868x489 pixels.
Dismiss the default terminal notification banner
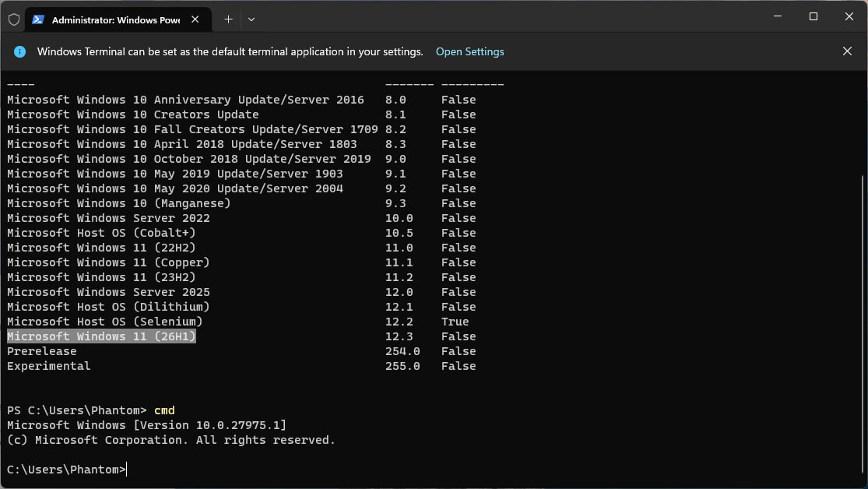point(847,51)
